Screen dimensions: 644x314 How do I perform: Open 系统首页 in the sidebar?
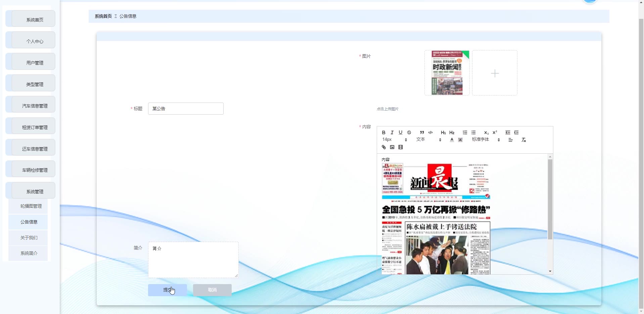click(31, 19)
